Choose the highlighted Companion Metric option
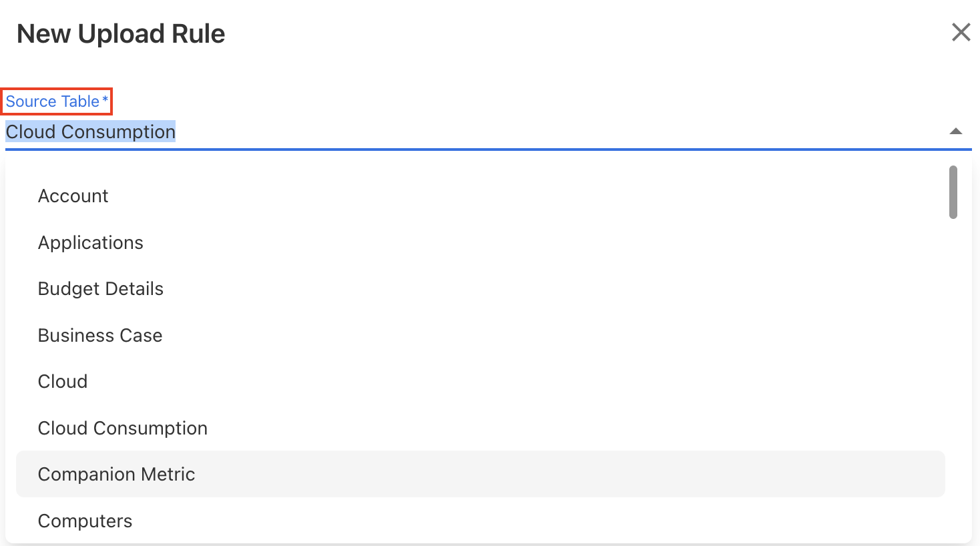This screenshot has width=980, height=546. coord(116,475)
